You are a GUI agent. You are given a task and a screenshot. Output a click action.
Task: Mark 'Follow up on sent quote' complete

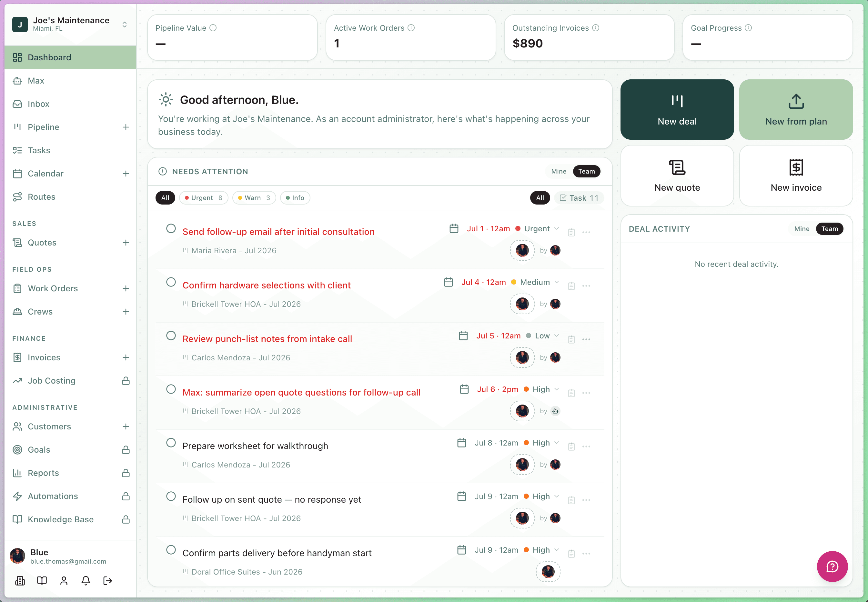(171, 497)
